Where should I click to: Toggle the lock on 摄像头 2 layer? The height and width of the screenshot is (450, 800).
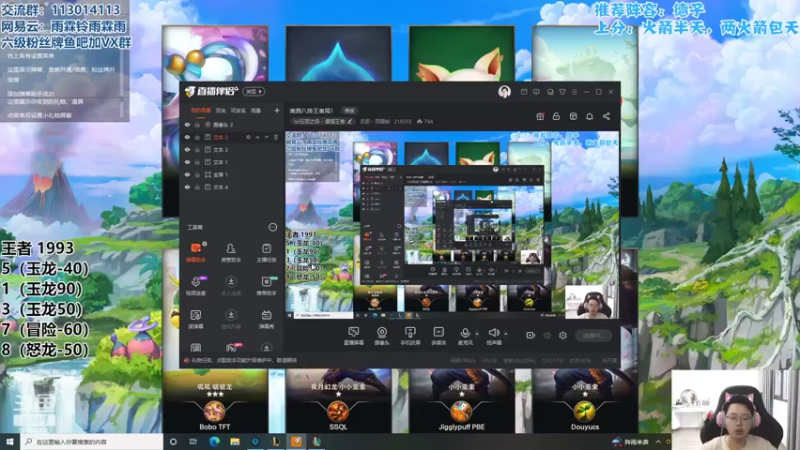click(x=197, y=124)
